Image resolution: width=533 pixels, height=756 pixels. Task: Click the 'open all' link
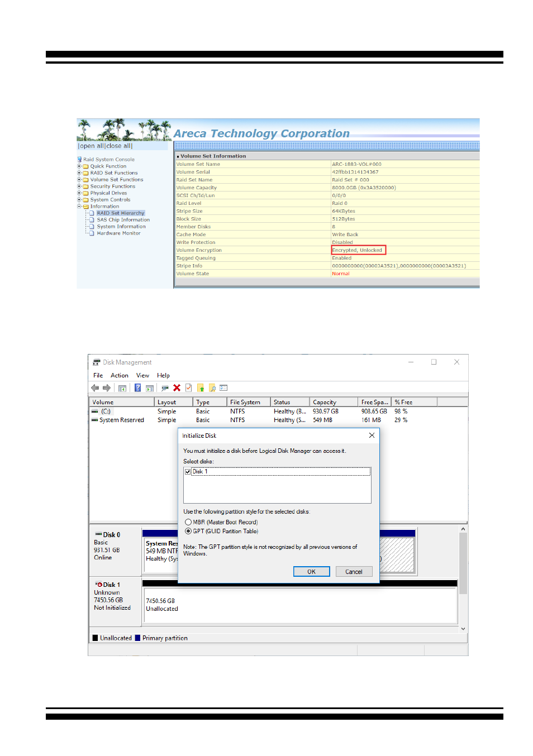click(92, 146)
